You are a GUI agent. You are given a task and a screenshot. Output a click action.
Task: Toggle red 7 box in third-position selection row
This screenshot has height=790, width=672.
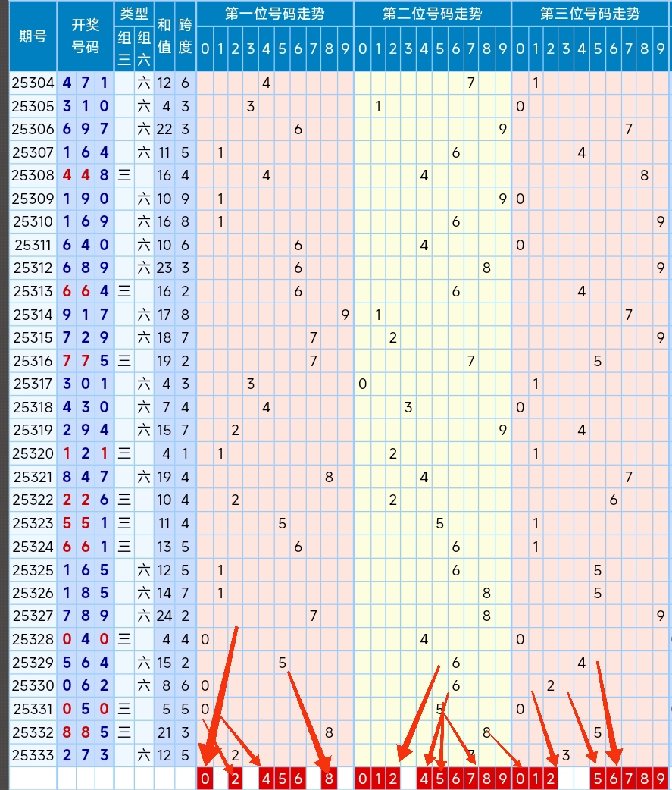pyautogui.click(x=629, y=779)
